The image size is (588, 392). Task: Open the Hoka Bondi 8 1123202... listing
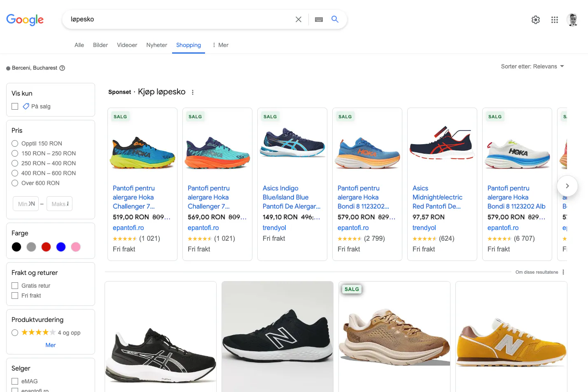pos(363,197)
